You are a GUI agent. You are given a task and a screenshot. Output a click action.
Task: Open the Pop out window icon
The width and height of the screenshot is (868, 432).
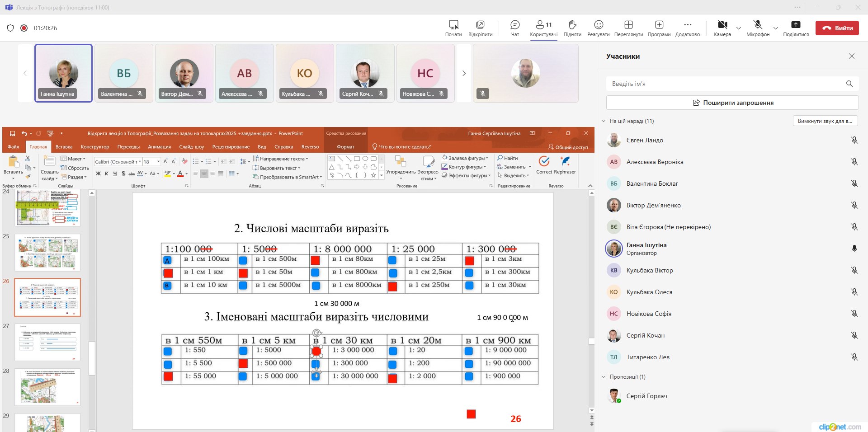[x=480, y=25]
